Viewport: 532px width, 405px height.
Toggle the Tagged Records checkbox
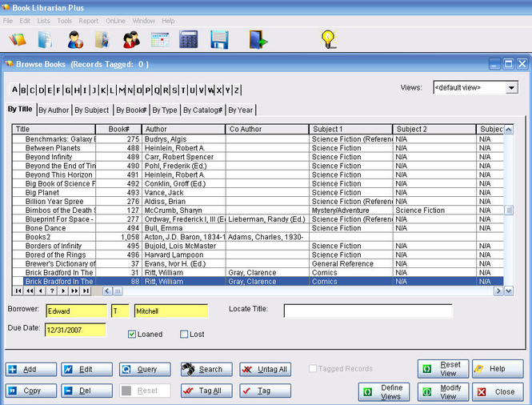[313, 368]
